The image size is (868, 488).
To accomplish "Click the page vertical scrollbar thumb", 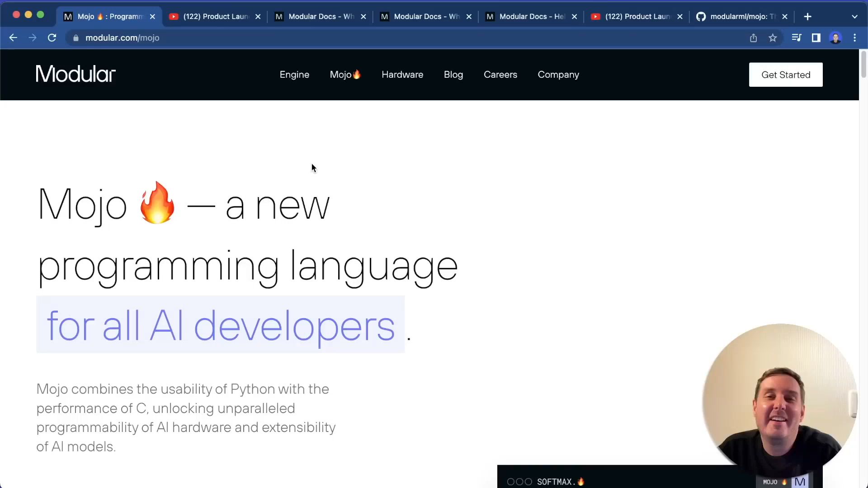I will coord(863,65).
